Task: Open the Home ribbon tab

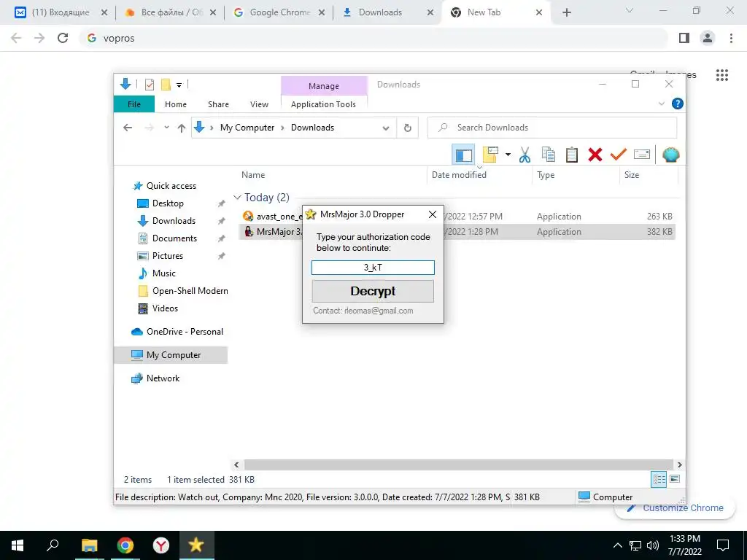Action: (175, 104)
